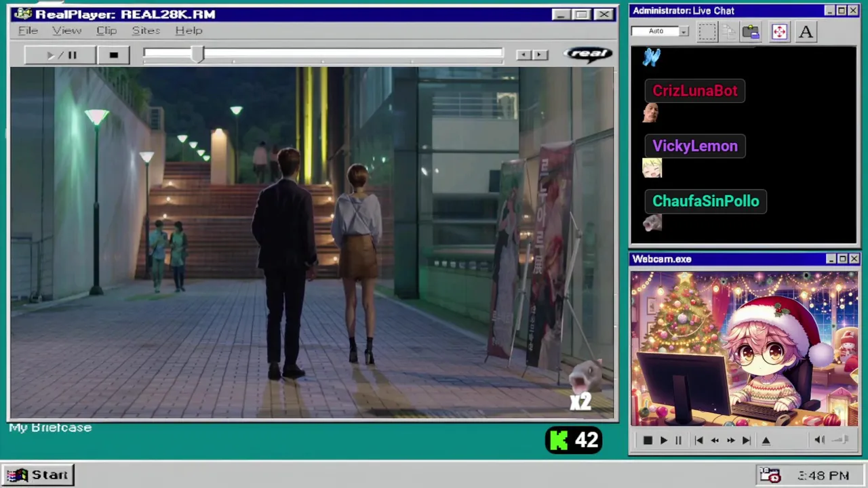The width and height of the screenshot is (868, 488).
Task: Maximize the Webcam.exe window
Action: click(x=842, y=259)
